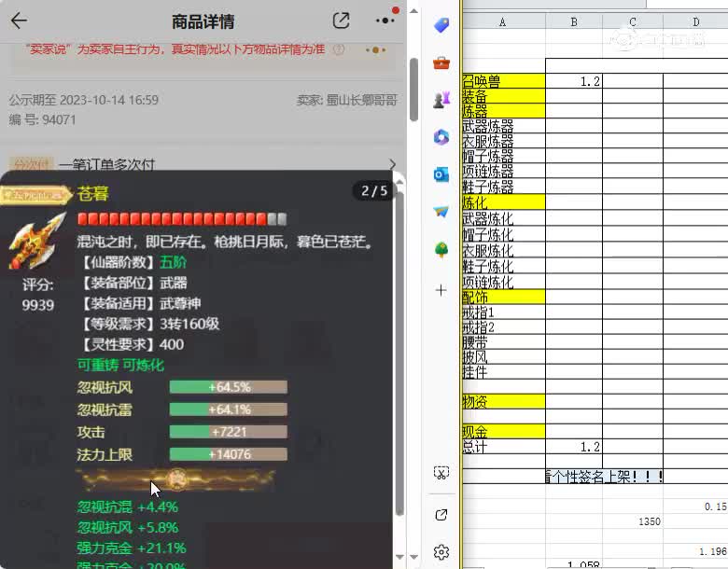Image resolution: width=728 pixels, height=569 pixels.
Task: Open the chess pieces games sidebar icon
Action: coord(441,100)
